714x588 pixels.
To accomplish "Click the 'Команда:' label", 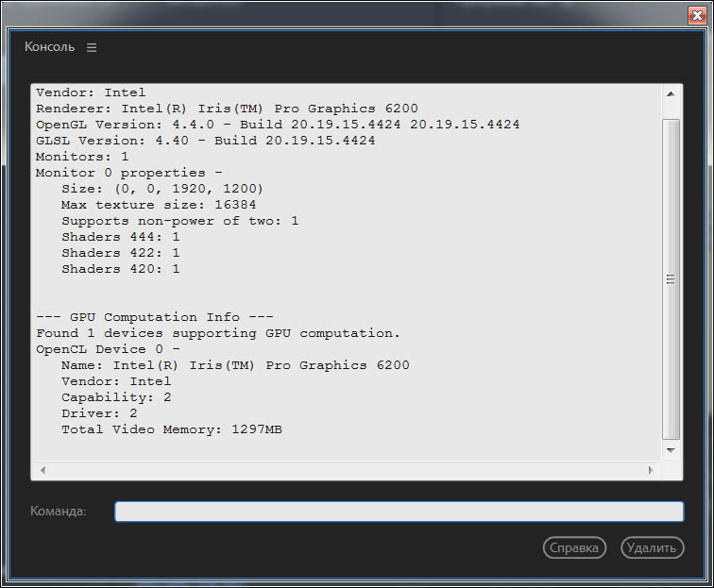I will pyautogui.click(x=59, y=512).
